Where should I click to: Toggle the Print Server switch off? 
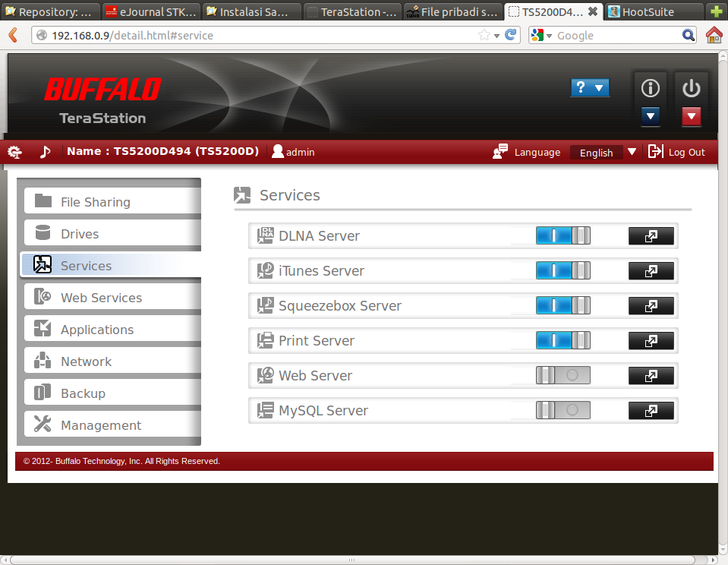[x=563, y=340]
